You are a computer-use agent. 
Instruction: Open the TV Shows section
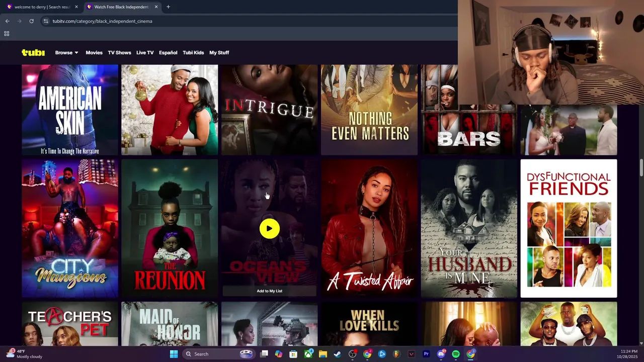click(119, 53)
